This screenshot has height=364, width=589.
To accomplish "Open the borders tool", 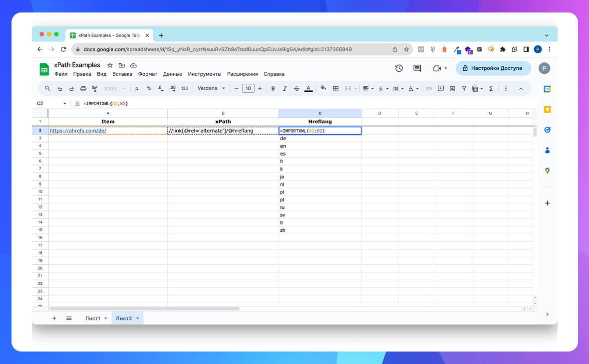I will (336, 89).
